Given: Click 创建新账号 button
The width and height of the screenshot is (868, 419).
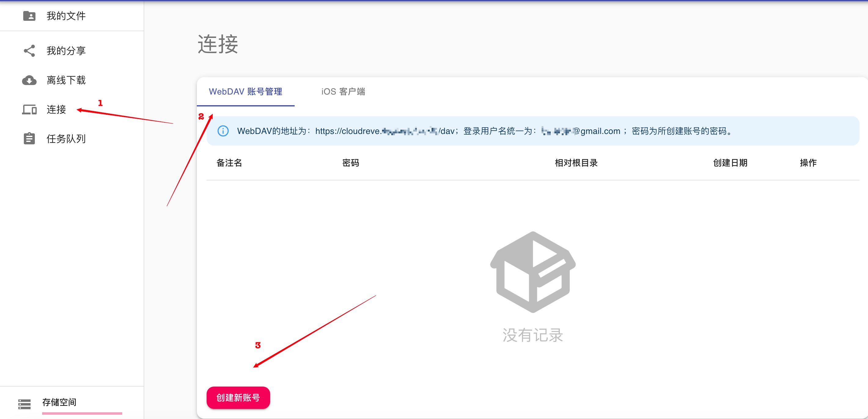Looking at the screenshot, I should 238,397.
